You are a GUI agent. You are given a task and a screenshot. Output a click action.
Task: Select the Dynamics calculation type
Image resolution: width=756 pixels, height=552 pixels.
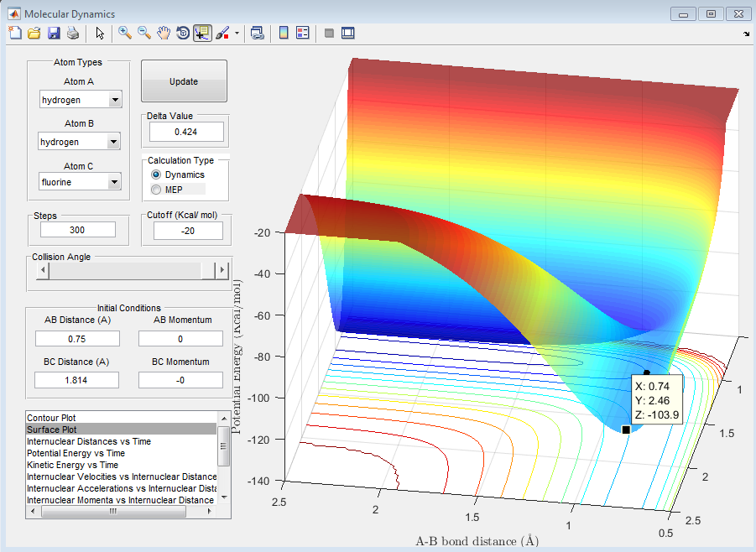(x=156, y=174)
